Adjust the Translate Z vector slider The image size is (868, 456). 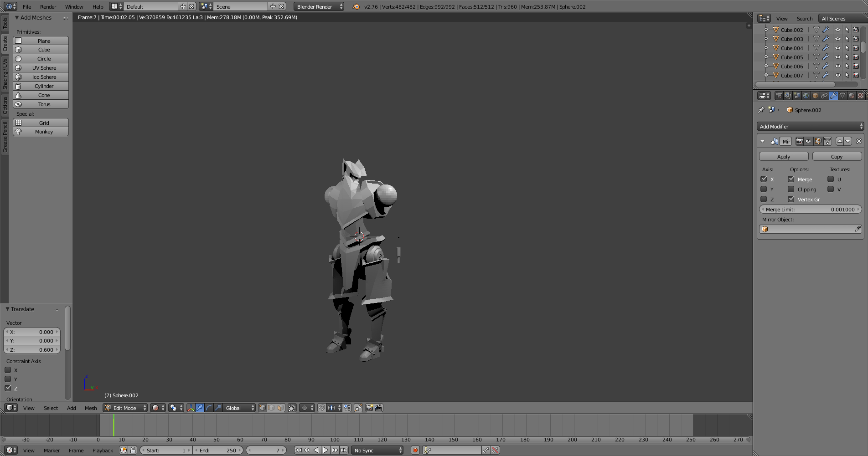[x=32, y=350]
